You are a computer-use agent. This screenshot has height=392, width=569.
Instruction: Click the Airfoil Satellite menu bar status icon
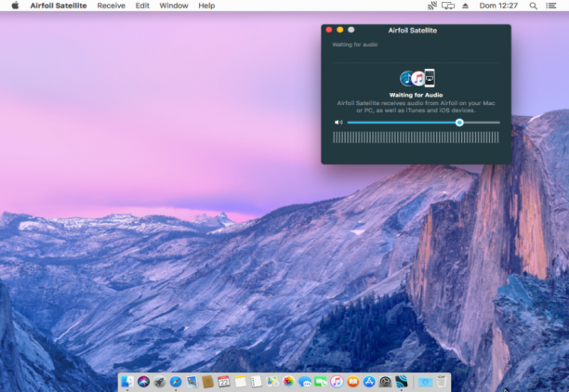[431, 6]
